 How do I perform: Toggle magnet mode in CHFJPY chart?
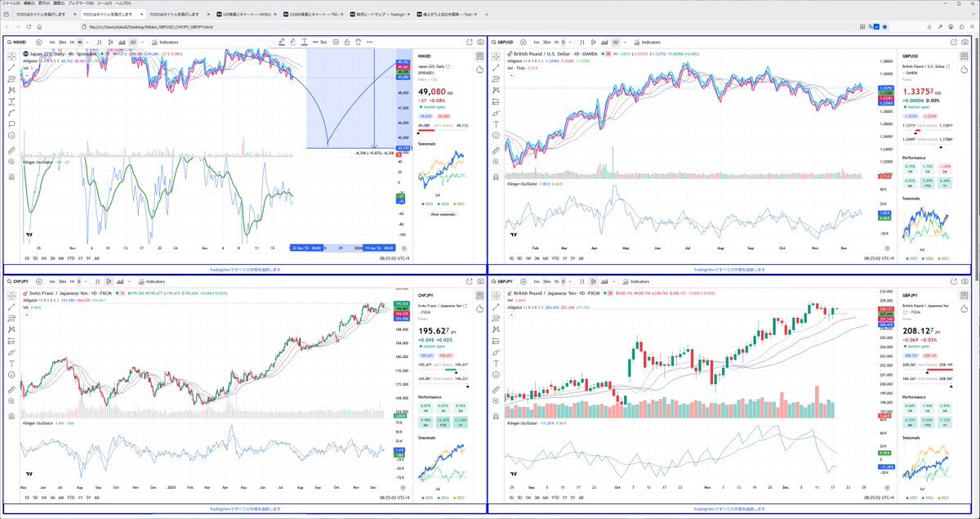tap(11, 415)
